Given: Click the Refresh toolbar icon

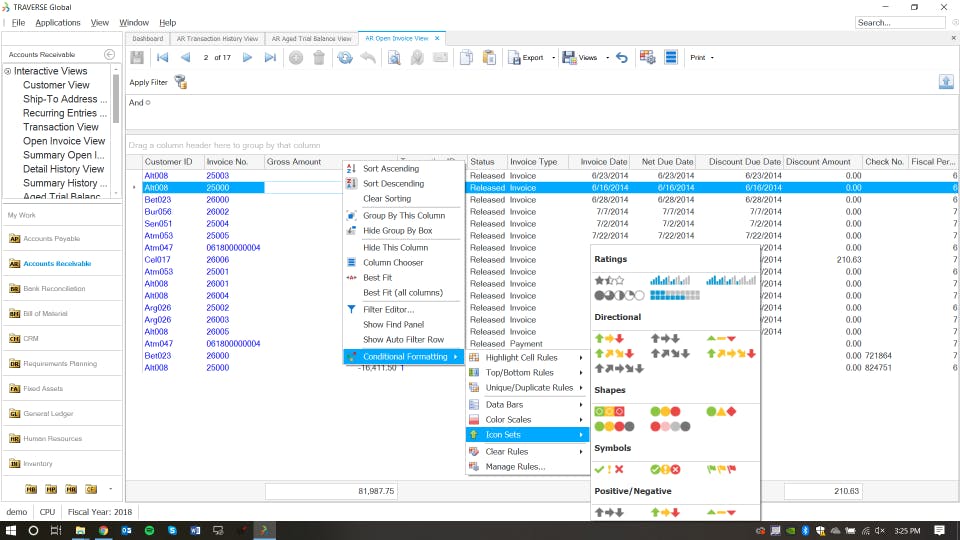Looking at the screenshot, I should [x=345, y=58].
